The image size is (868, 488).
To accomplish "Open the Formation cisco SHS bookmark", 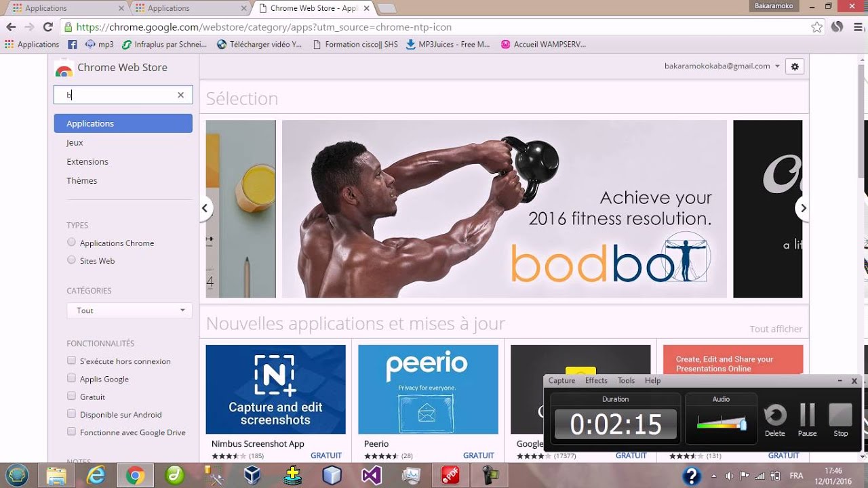I will click(x=356, y=45).
